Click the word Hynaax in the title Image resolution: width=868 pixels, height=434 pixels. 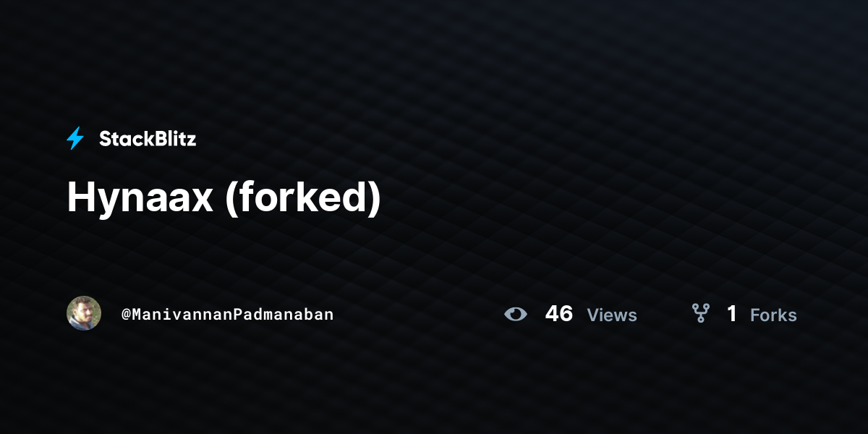(x=140, y=197)
